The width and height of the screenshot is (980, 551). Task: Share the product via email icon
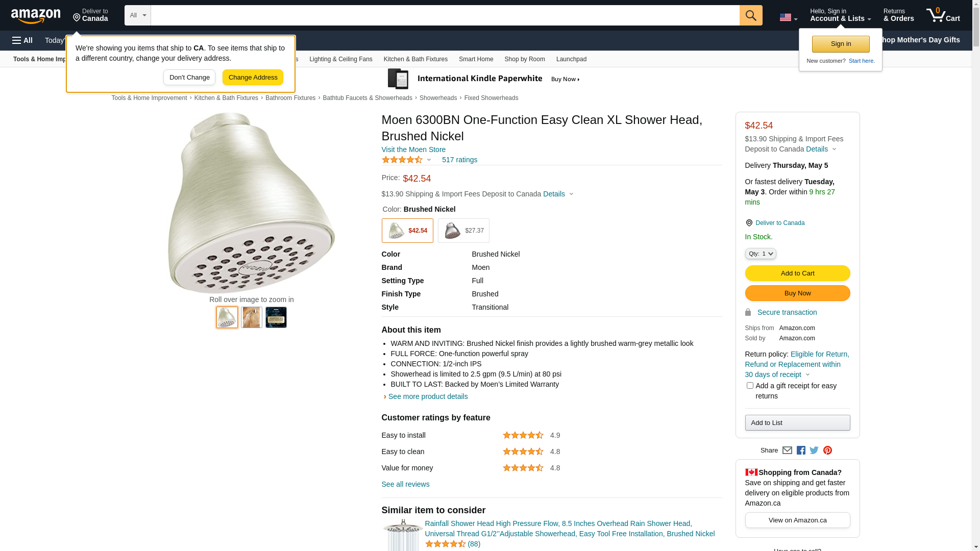coord(787,450)
